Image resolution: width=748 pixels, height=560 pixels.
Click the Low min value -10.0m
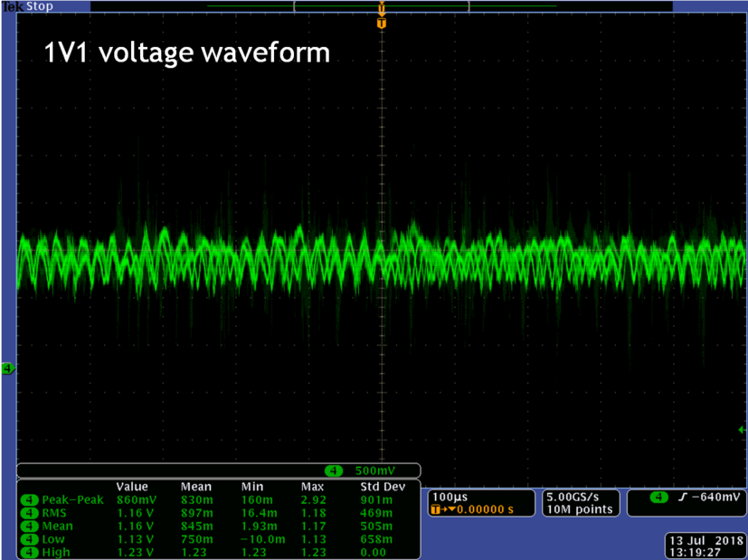263,539
